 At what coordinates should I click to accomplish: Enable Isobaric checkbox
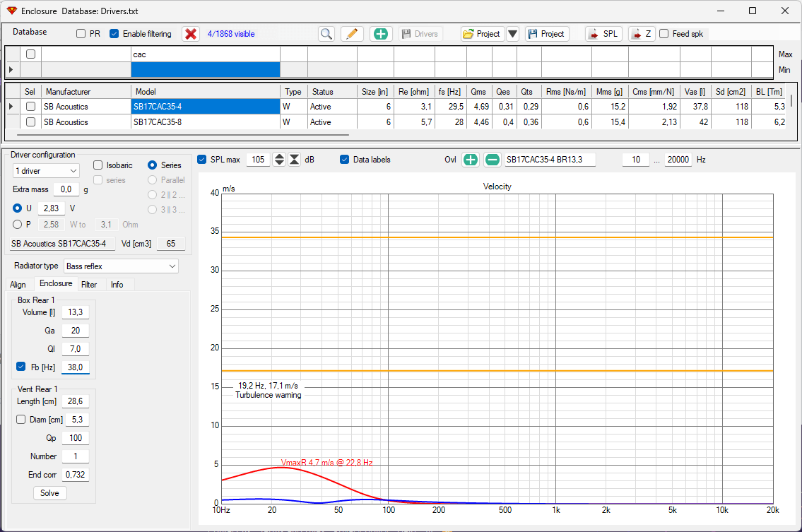point(98,165)
